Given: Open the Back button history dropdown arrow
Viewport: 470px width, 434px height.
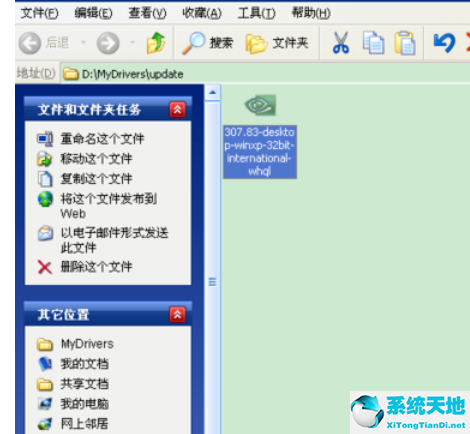Looking at the screenshot, I should (83, 42).
